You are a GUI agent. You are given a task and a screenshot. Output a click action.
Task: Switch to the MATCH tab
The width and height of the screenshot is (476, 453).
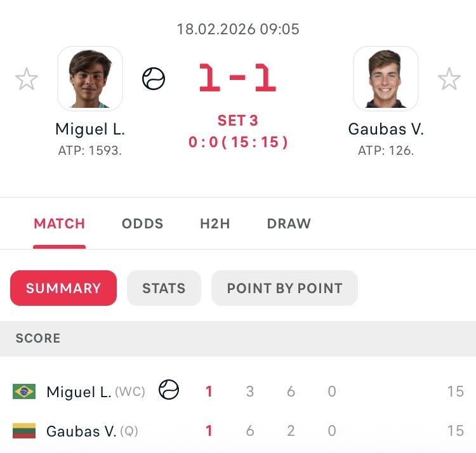tap(59, 224)
